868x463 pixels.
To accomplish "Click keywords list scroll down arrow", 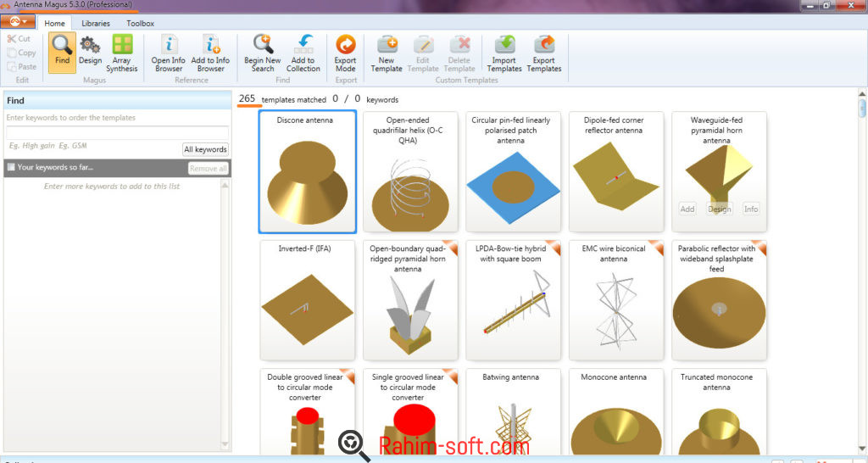I will click(x=225, y=443).
